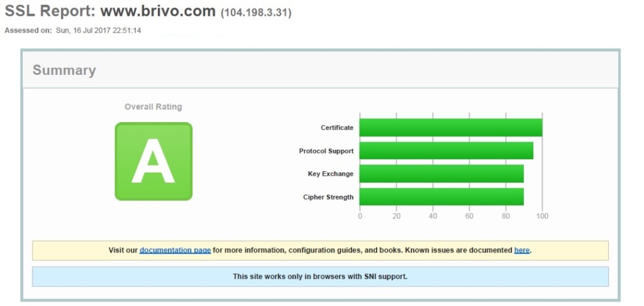
Task: Click the 0 mark on chart axis
Action: 360,216
